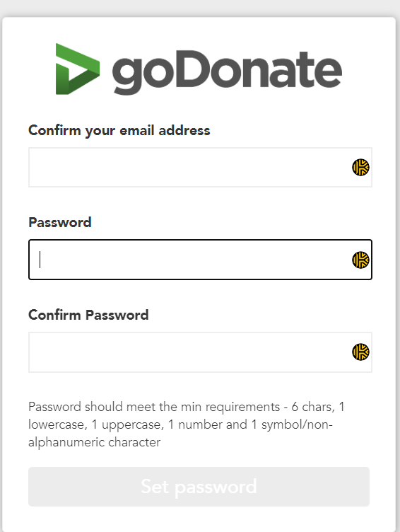The image size is (400, 532).
Task: Focus the Confirm Password input box
Action: [200, 352]
